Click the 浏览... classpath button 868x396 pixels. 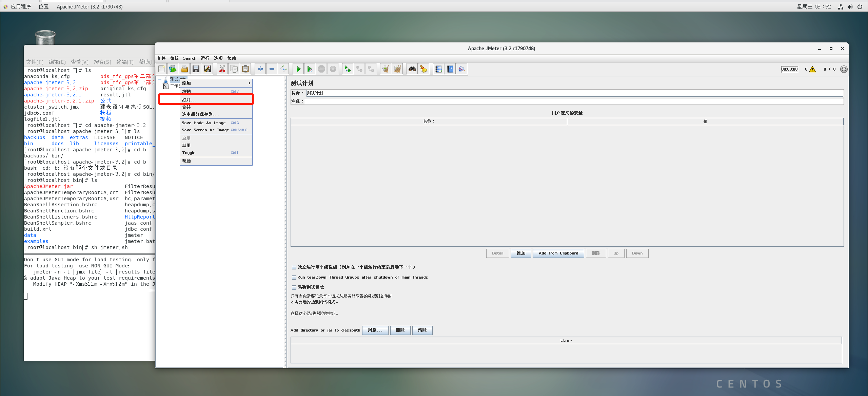[375, 330]
